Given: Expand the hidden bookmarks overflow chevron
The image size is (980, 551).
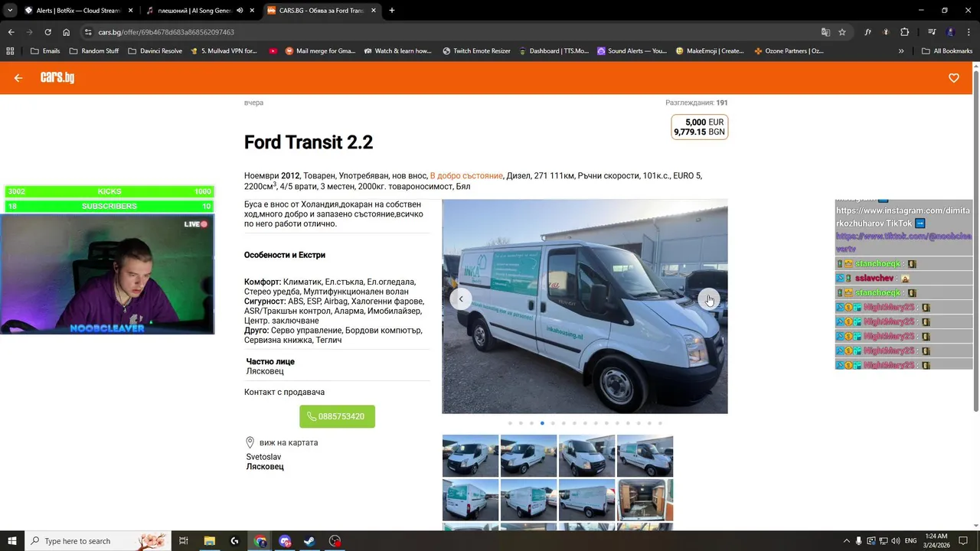Looking at the screenshot, I should pyautogui.click(x=901, y=51).
